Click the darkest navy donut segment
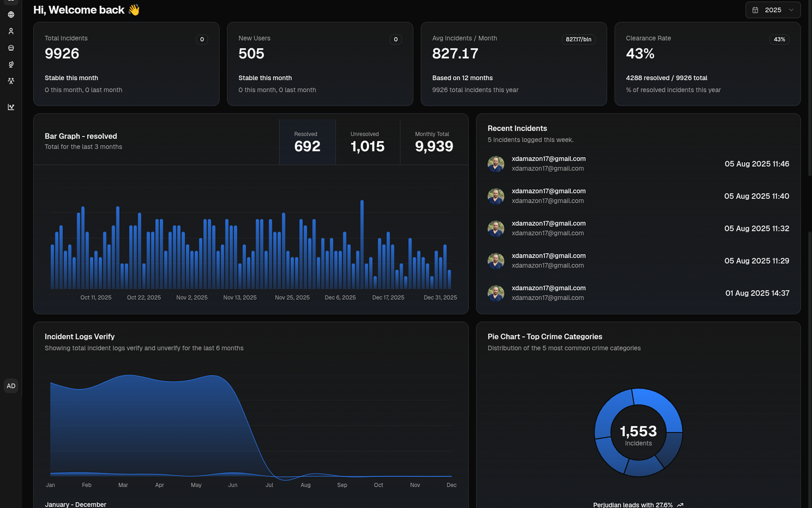 coord(670,449)
